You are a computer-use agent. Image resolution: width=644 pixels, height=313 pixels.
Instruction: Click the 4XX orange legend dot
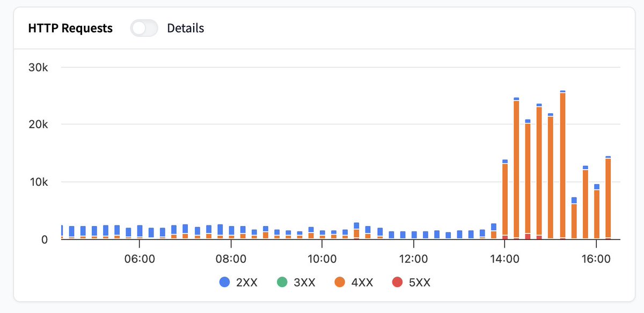pyautogui.click(x=340, y=282)
